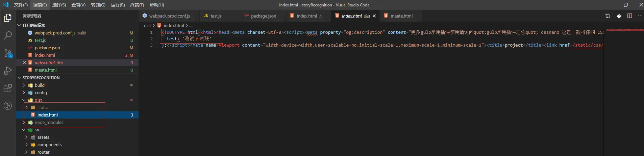The width and height of the screenshot is (644, 156).
Task: Click the /static/css/ href link in code
Action: pos(588,45)
